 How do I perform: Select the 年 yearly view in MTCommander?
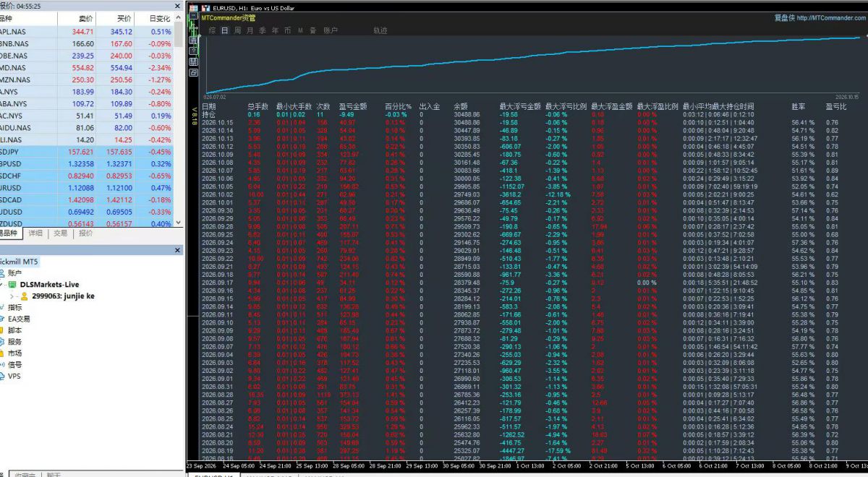(274, 30)
